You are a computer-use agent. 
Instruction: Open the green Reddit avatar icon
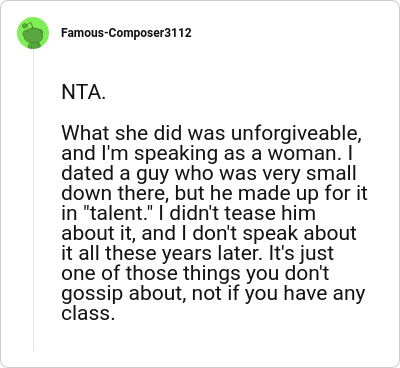pyautogui.click(x=33, y=33)
